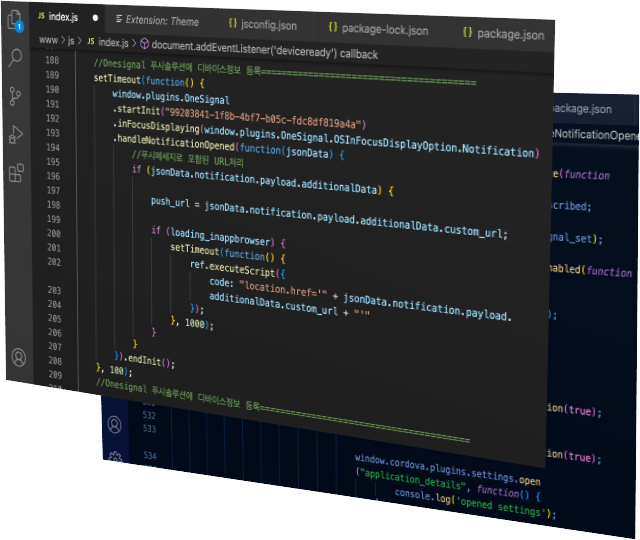Expand the js folder breadcrumb
The image size is (640, 540).
pyautogui.click(x=72, y=41)
